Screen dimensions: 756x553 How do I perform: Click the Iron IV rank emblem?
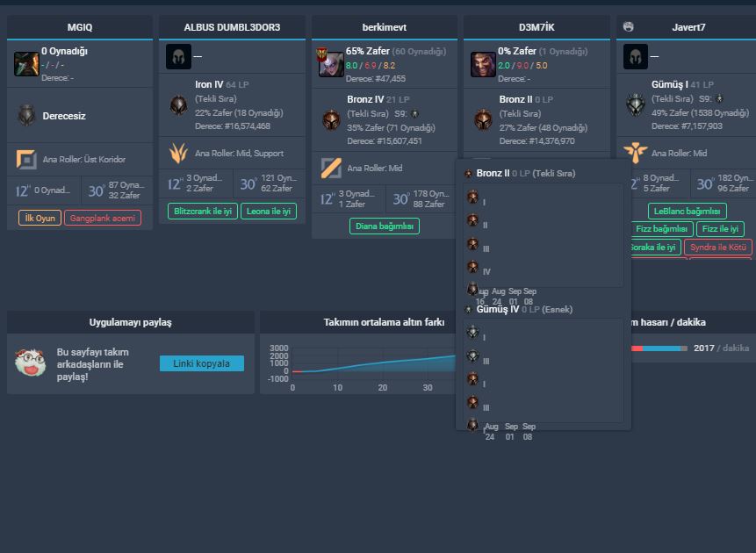[178, 104]
